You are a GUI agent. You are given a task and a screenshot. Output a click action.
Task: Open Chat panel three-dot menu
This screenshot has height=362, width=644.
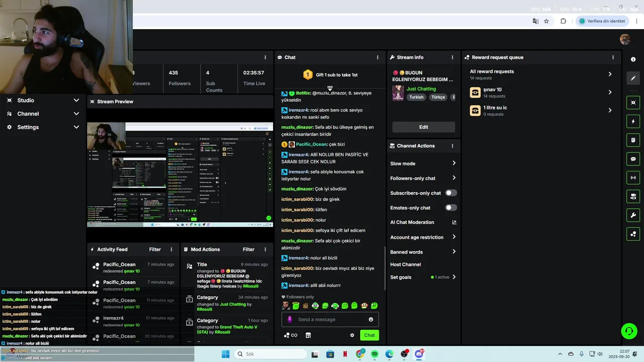pos(377,57)
